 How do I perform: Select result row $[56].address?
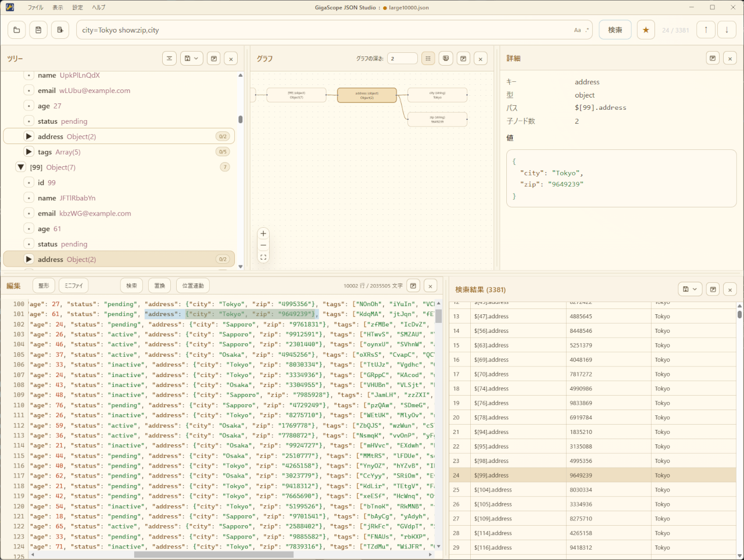(593, 331)
